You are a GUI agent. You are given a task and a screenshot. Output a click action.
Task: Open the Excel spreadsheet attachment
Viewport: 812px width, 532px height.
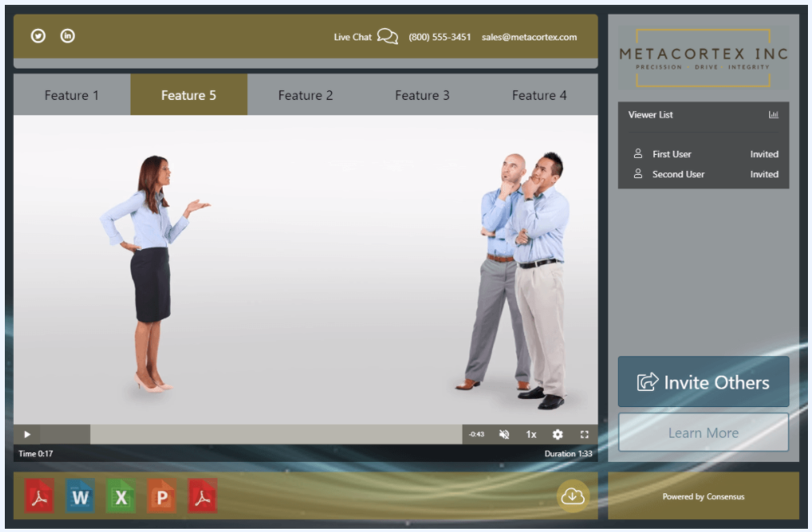click(121, 497)
